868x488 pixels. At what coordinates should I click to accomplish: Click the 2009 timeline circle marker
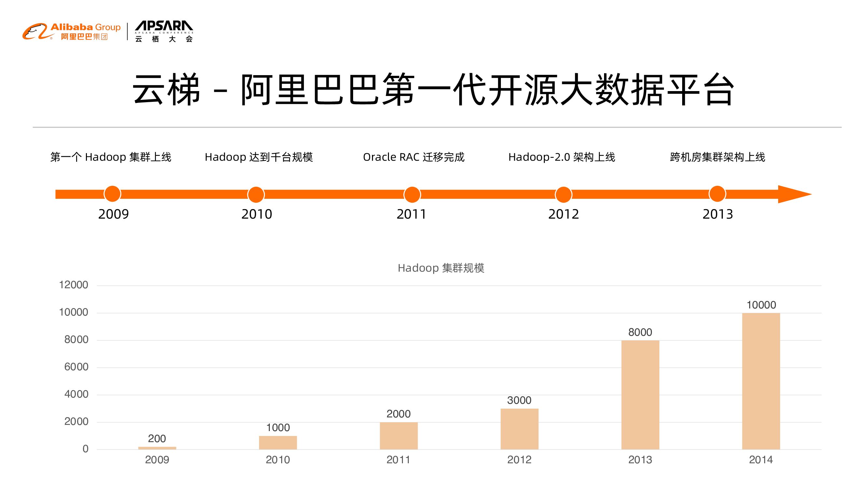click(112, 194)
